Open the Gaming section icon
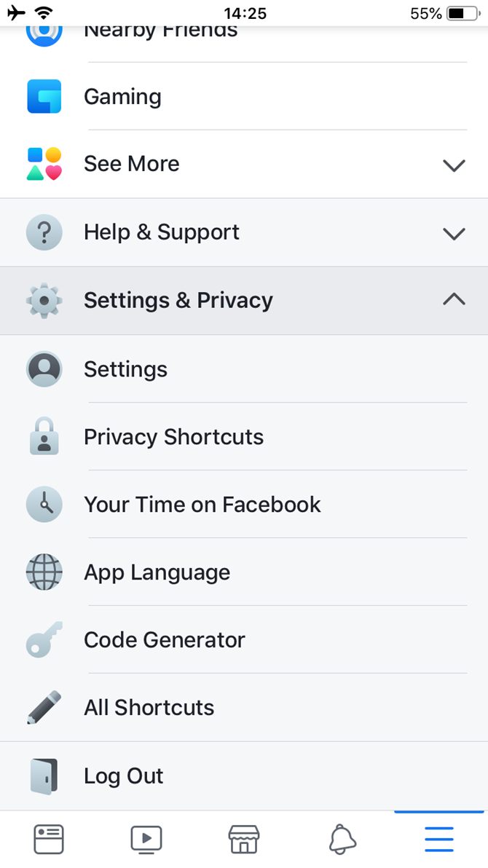 pos(44,96)
